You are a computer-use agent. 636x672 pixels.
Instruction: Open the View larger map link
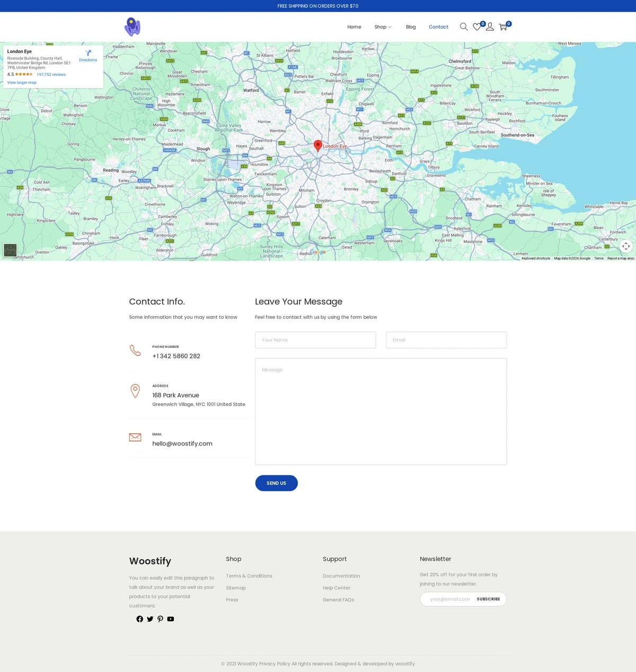click(22, 83)
